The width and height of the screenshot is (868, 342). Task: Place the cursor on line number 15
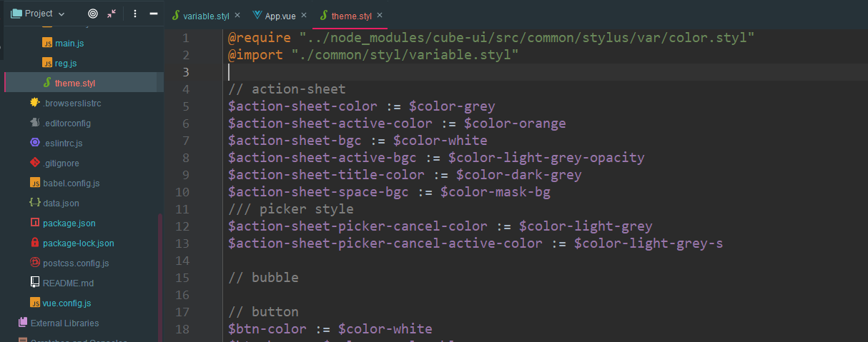coord(182,278)
